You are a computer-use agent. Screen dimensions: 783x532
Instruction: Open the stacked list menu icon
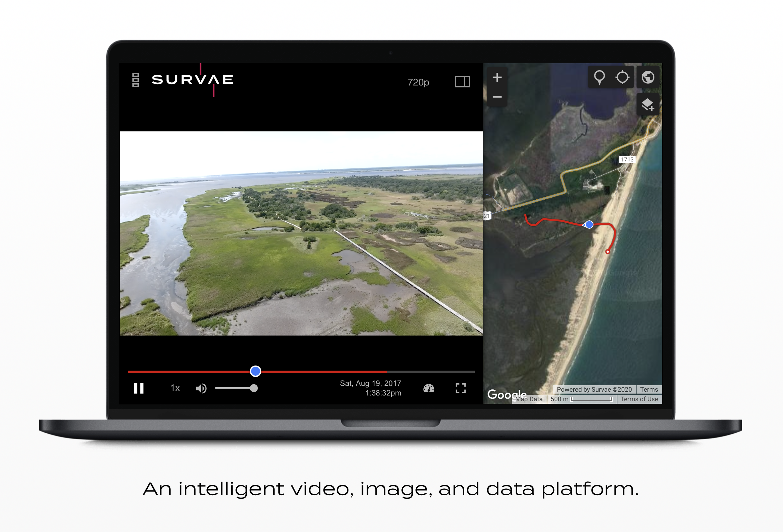pos(135,80)
